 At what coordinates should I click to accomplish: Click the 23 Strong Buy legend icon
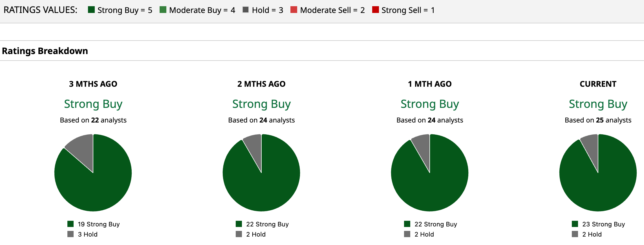pyautogui.click(x=575, y=224)
